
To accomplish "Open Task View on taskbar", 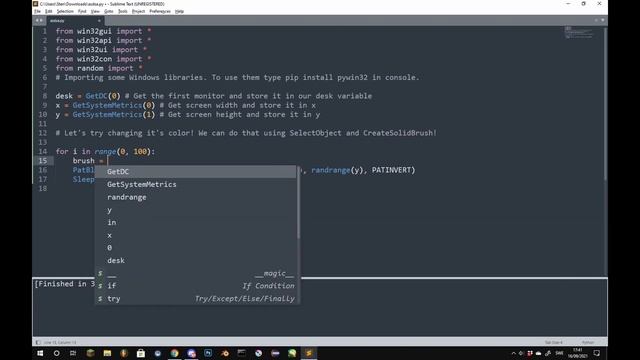I will [73, 353].
